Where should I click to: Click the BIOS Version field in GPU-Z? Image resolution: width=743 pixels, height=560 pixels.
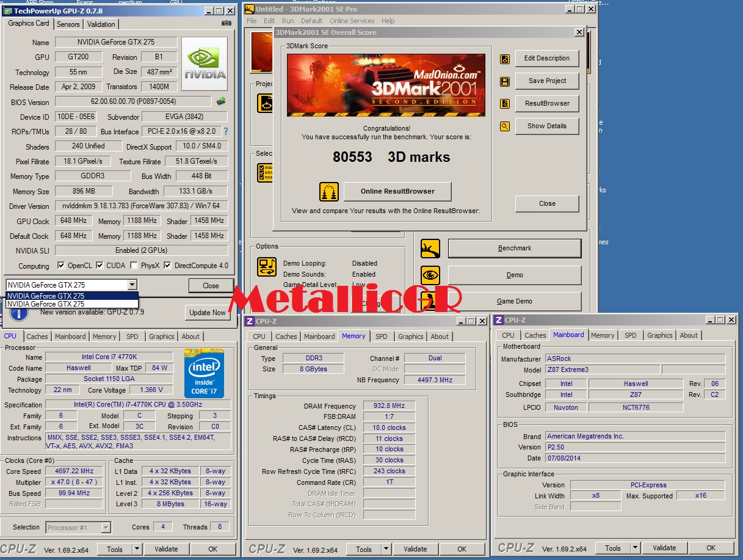134,102
